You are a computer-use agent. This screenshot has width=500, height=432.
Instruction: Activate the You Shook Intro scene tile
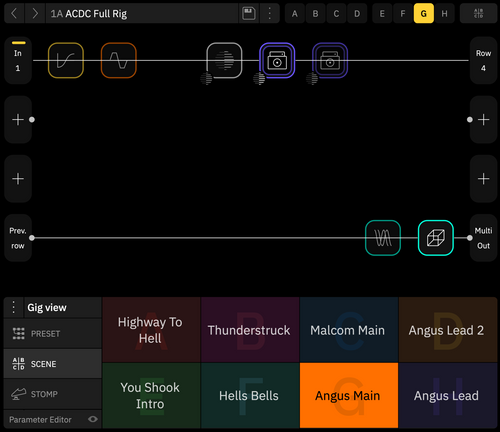pyautogui.click(x=151, y=395)
